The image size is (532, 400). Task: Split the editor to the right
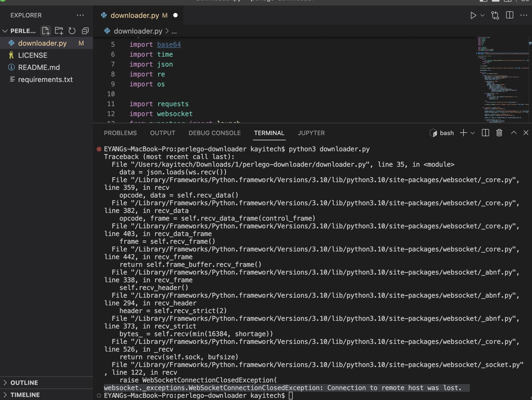click(x=509, y=15)
